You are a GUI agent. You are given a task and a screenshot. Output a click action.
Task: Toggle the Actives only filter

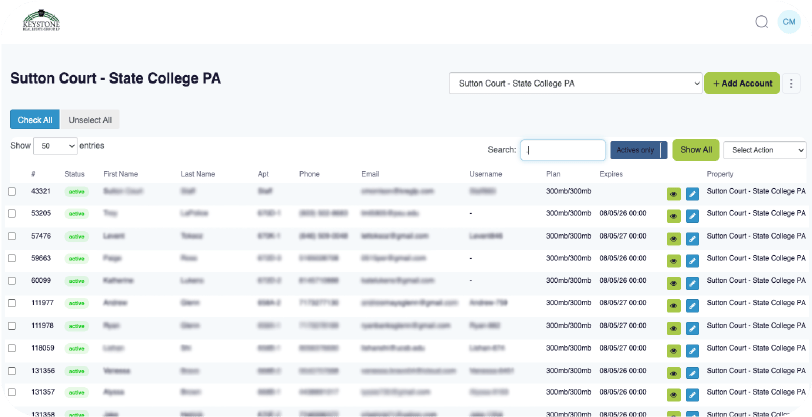[x=638, y=150]
